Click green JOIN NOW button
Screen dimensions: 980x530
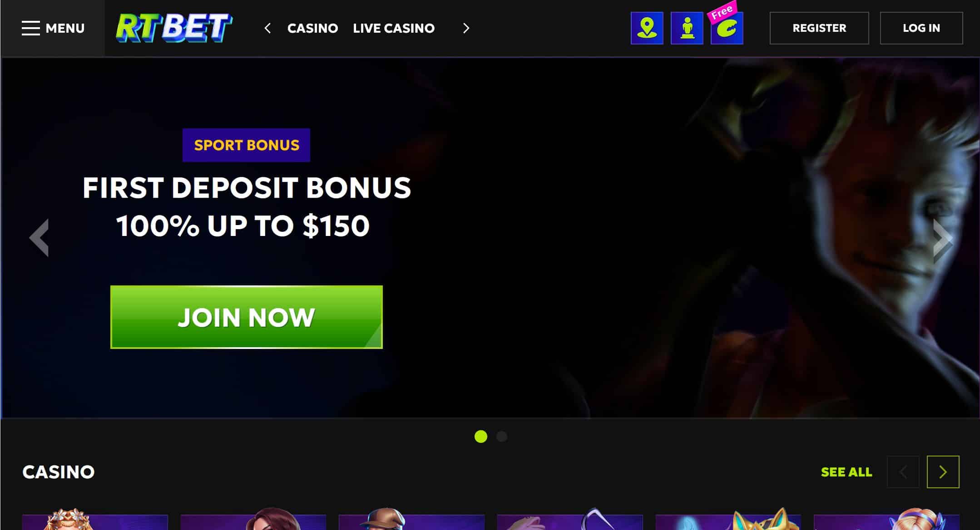click(246, 317)
